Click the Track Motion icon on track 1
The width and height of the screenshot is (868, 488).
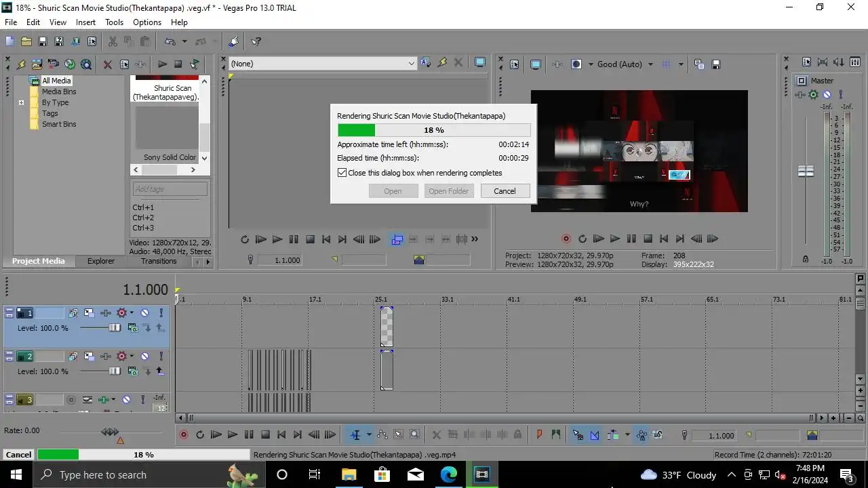[89, 313]
